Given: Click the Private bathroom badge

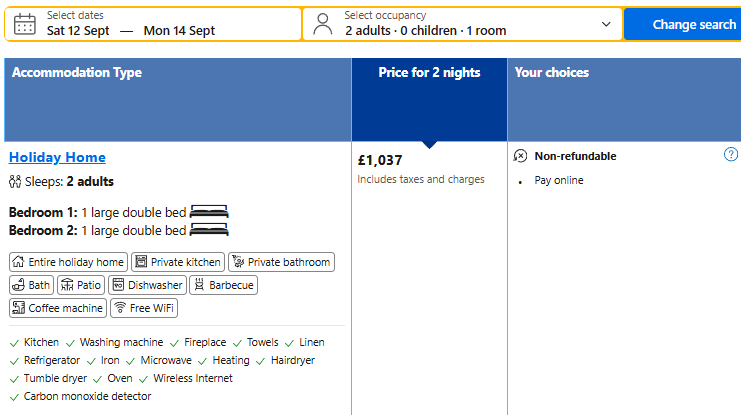Looking at the screenshot, I should point(282,262).
